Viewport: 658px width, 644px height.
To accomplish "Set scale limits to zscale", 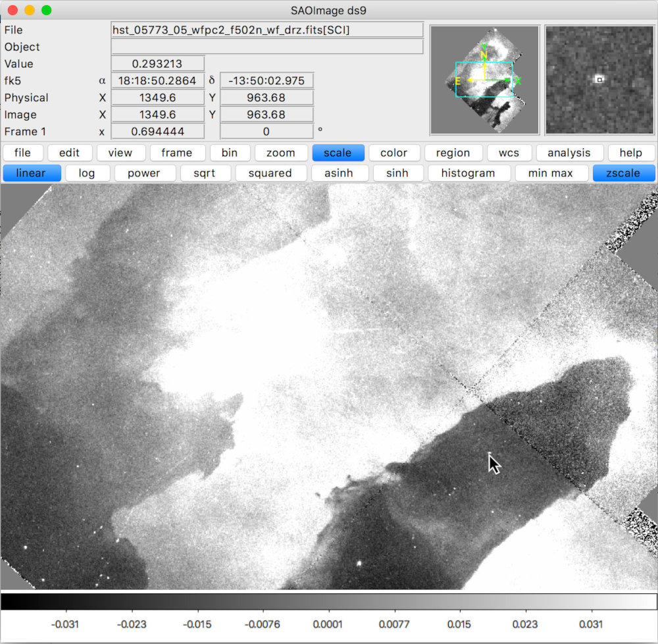I will tap(624, 173).
